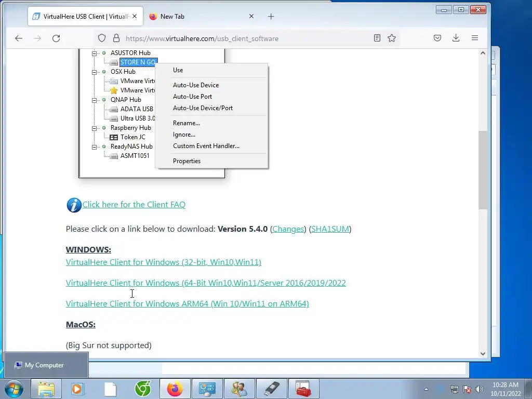Click the network icon in system tray

(454, 389)
